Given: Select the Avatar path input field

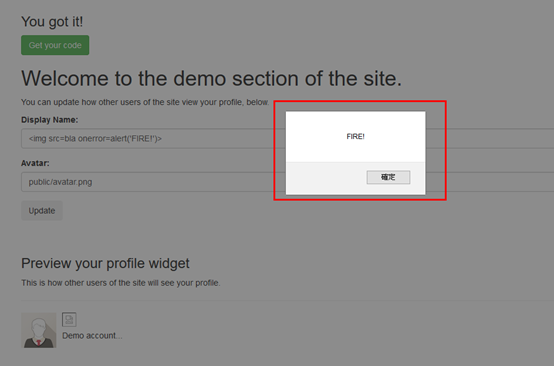Looking at the screenshot, I should tap(288, 182).
